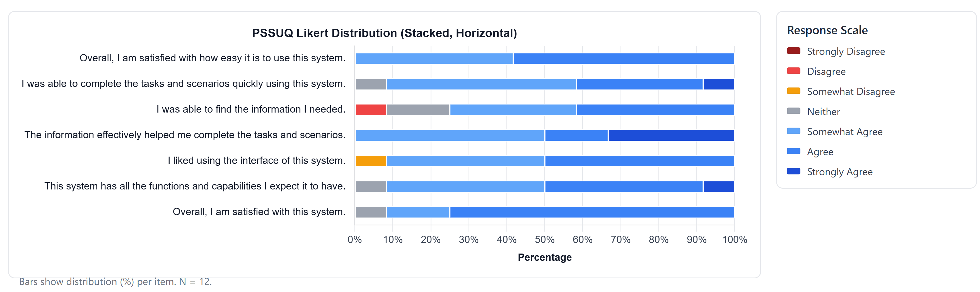
Task: Click the Strongly Agree legend swatch
Action: pyautogui.click(x=793, y=171)
